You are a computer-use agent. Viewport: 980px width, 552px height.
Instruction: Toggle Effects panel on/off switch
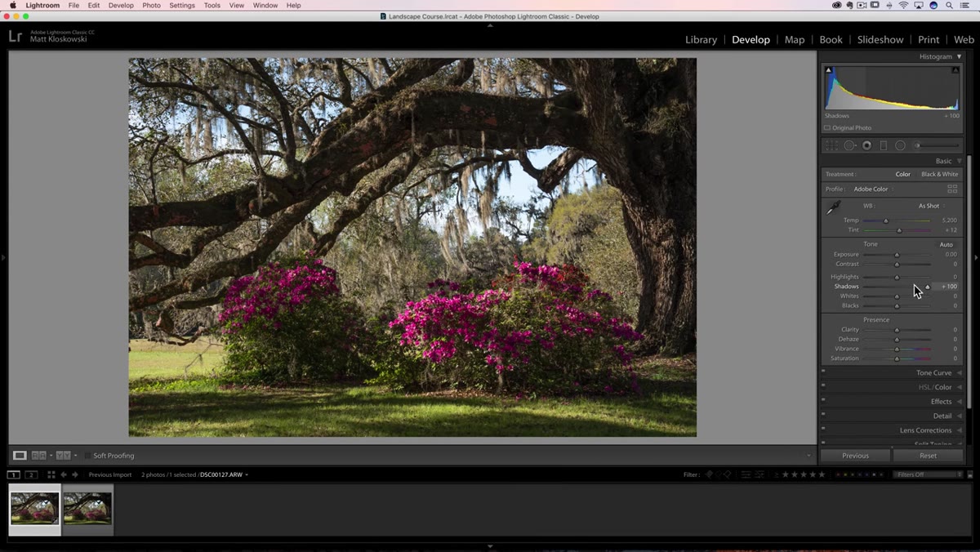[823, 400]
